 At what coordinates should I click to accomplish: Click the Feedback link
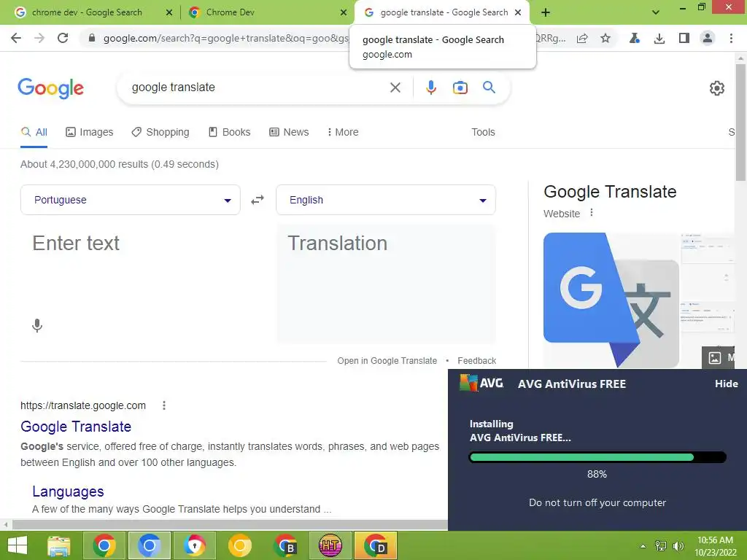point(477,361)
